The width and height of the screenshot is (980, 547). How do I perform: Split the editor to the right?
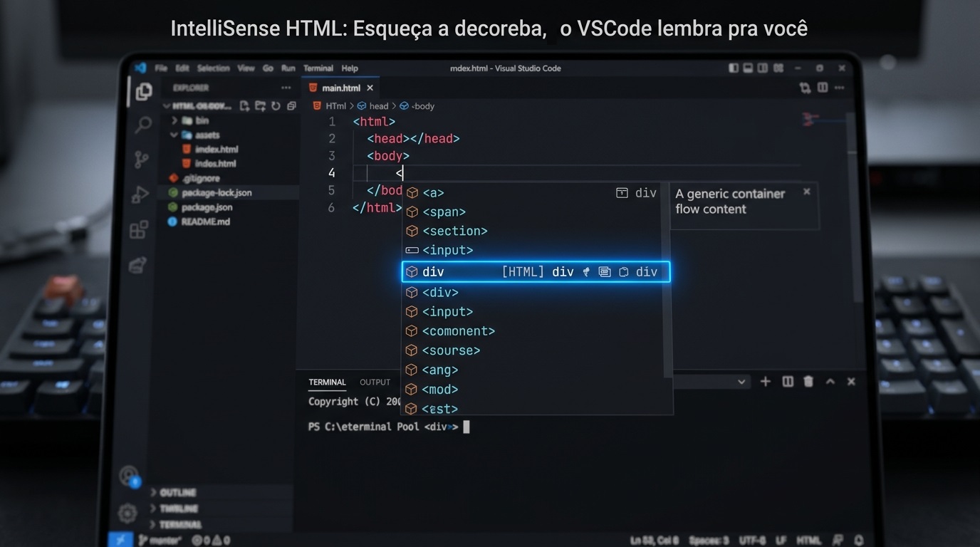click(823, 88)
